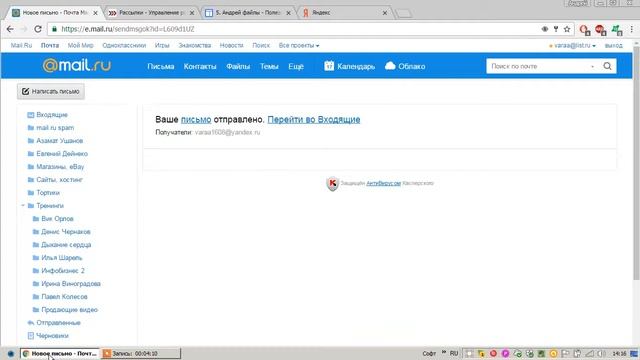
Task: Click the RU language indicator
Action: click(454, 353)
